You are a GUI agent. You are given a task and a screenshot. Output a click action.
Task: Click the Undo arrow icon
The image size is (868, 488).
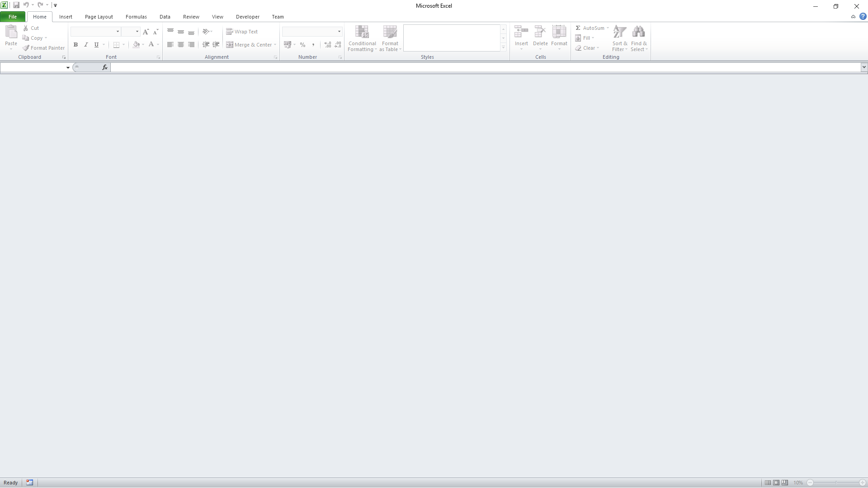click(x=26, y=5)
